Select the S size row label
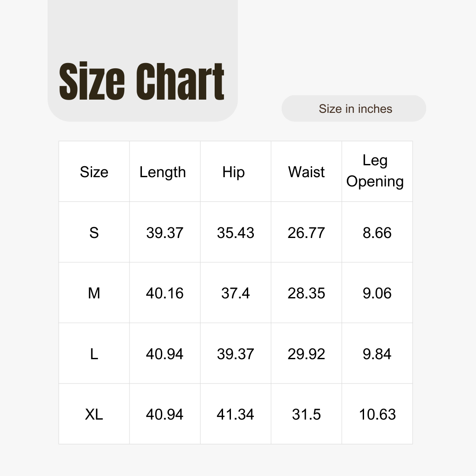 coord(94,233)
